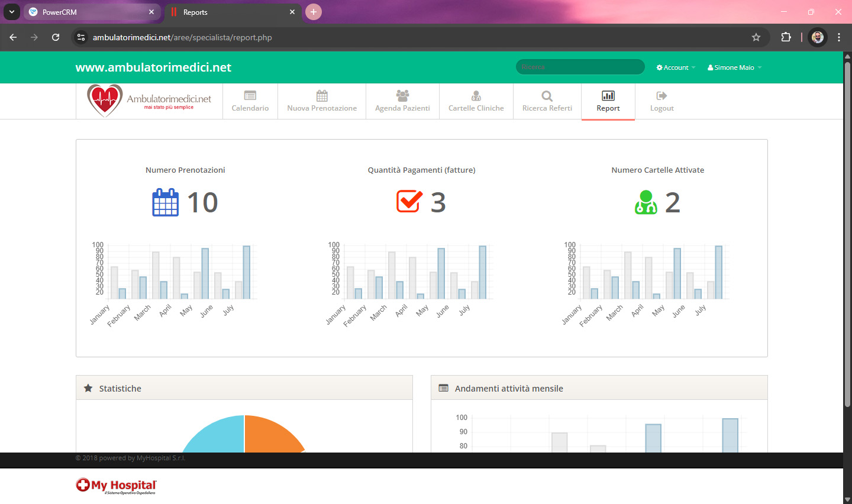Viewport: 852px width, 504px height.
Task: Click the Statistiche panel heading
Action: click(120, 389)
